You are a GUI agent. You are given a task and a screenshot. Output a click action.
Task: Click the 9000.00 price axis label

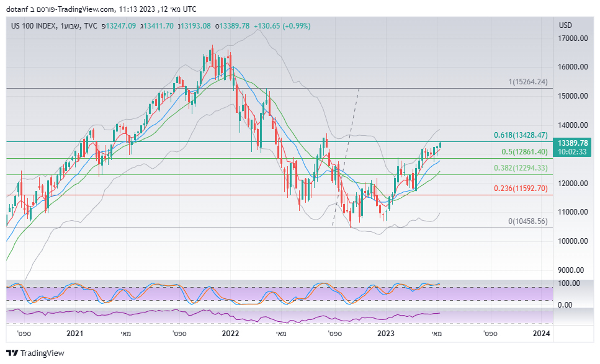(571, 270)
